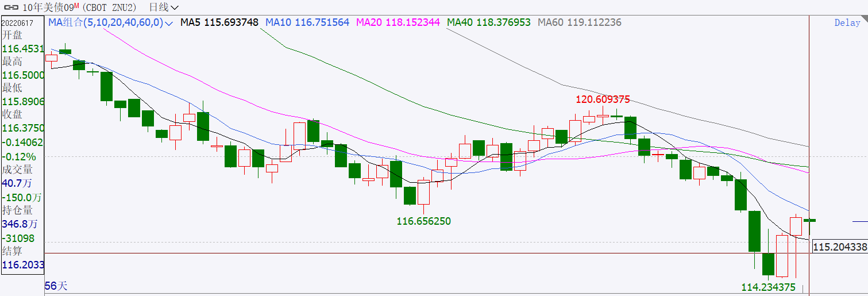The height and width of the screenshot is (296, 868).
Task: Click the date field 20220617
Action: point(17,23)
